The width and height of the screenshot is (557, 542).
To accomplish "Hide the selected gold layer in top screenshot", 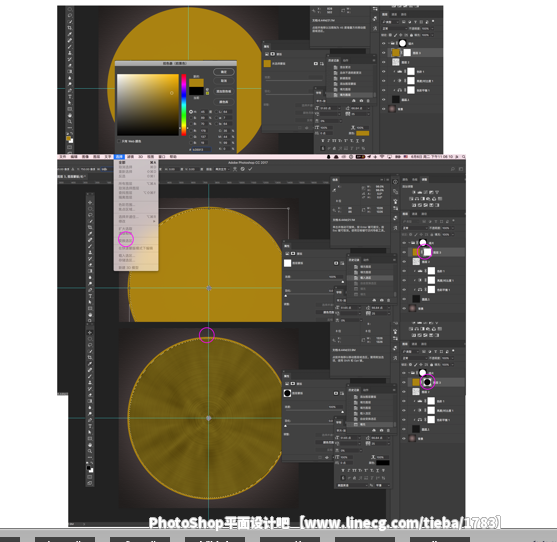I will coord(384,53).
